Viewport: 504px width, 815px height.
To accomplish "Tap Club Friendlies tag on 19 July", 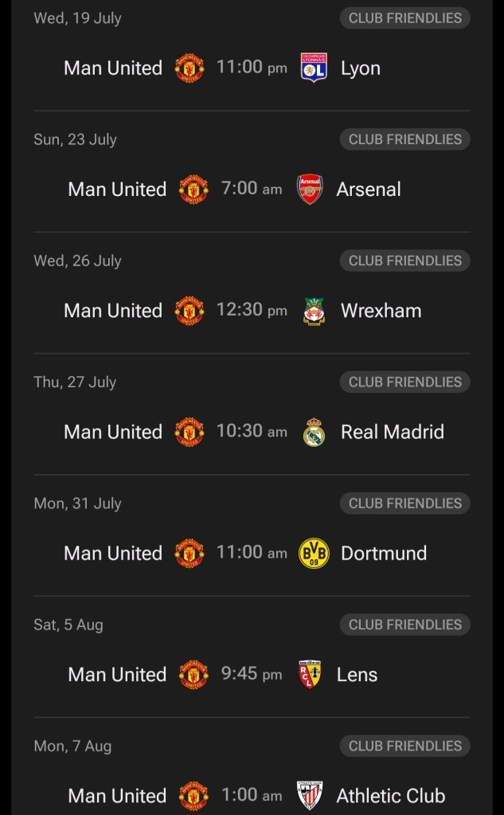I will (404, 18).
